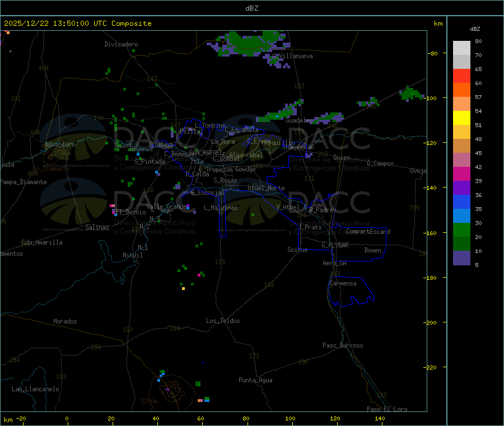504x426 pixels.
Task: Click the G_ALVEAR city label
Action: [x=335, y=245]
